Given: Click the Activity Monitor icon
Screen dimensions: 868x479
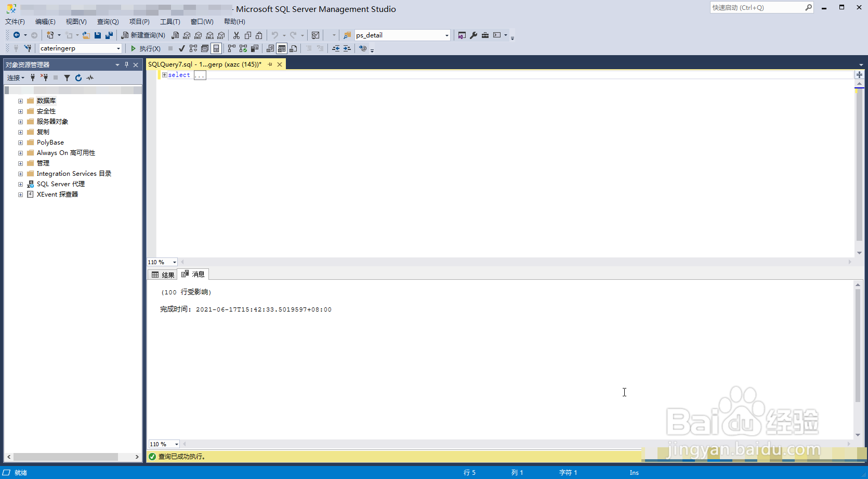Looking at the screenshot, I should [x=90, y=77].
